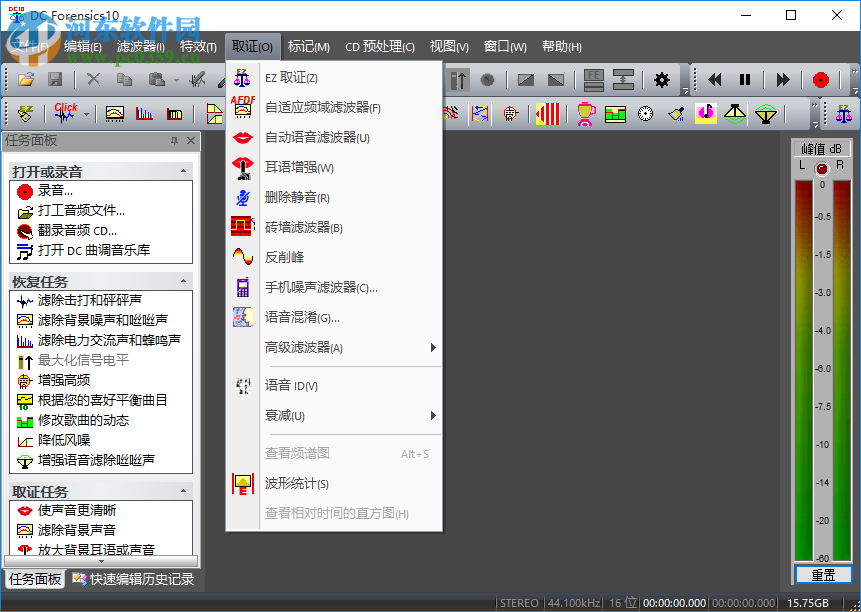Open the 视图(V) menu
Screen dimensions: 861x612
[x=449, y=47]
